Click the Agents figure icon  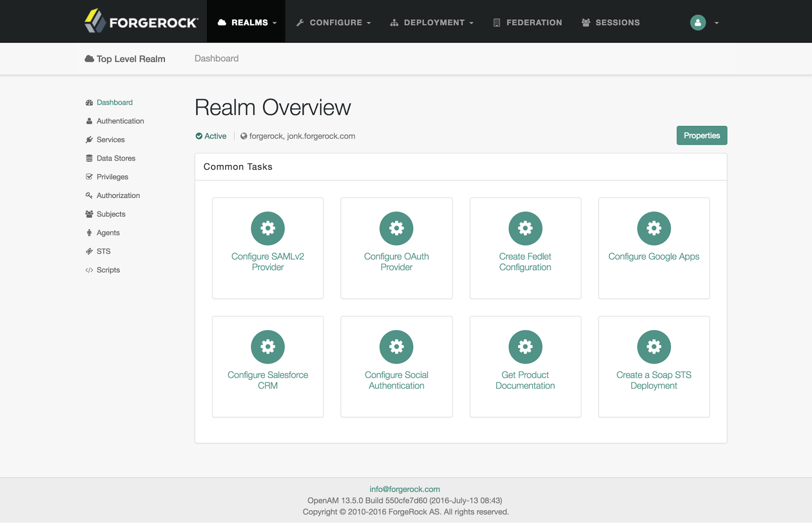click(89, 233)
